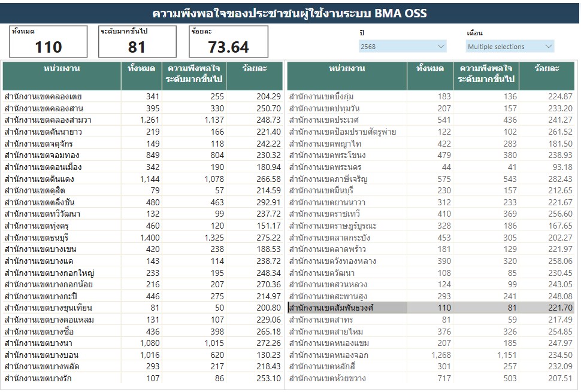Select the สำนักงานเขตบึงกุ่ม row name
Image resolution: width=581 pixels, height=392 pixels.
pyautogui.click(x=321, y=96)
